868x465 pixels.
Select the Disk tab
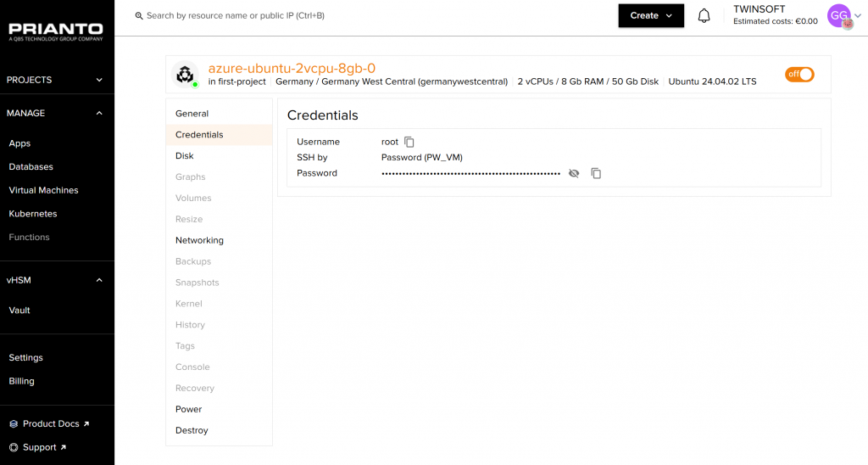tap(185, 156)
